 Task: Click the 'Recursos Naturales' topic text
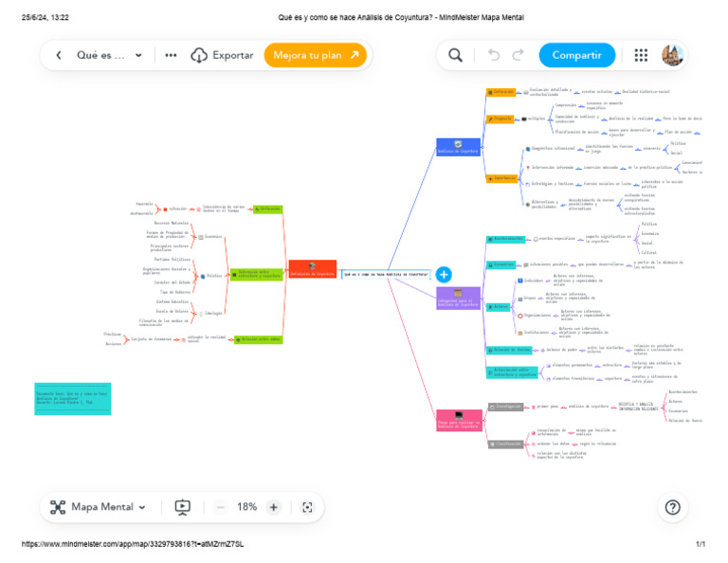[172, 224]
